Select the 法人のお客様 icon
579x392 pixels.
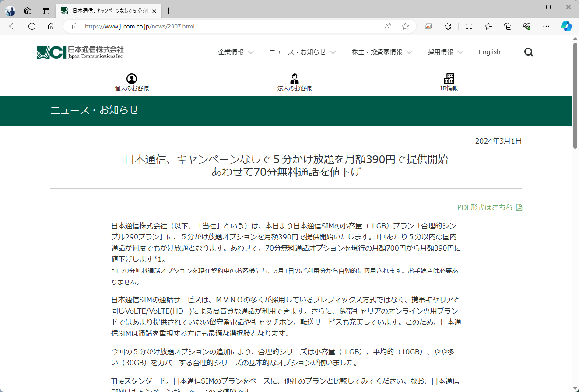[294, 79]
